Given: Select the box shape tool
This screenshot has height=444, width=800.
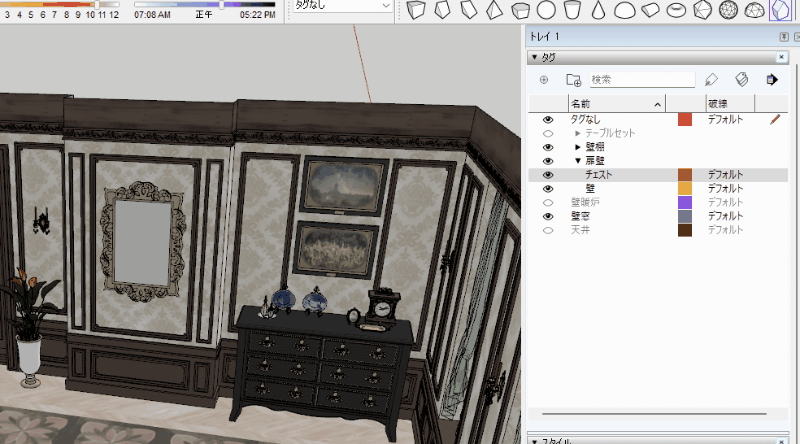Looking at the screenshot, I should [416, 10].
